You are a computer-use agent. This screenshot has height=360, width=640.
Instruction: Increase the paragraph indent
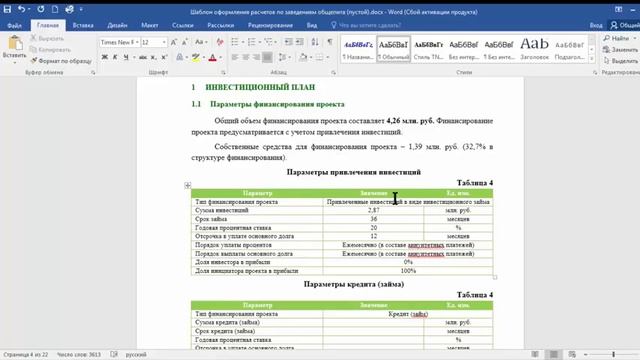[300, 42]
